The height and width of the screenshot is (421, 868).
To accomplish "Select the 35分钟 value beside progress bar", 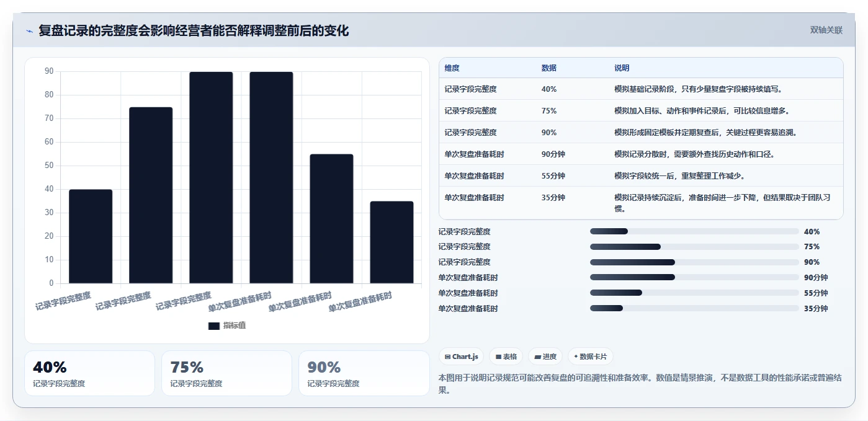I will click(816, 308).
